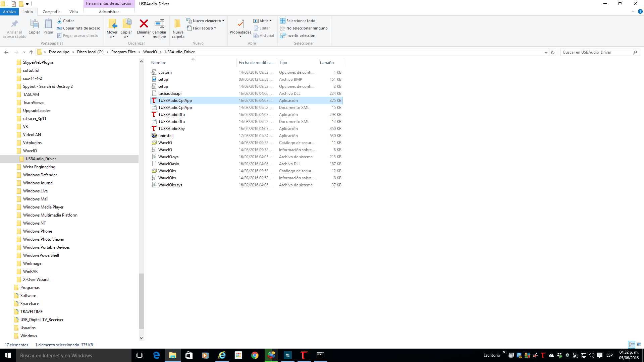Click the Cortar scissors icon
Viewport: 644px width, 362px height.
point(59,21)
